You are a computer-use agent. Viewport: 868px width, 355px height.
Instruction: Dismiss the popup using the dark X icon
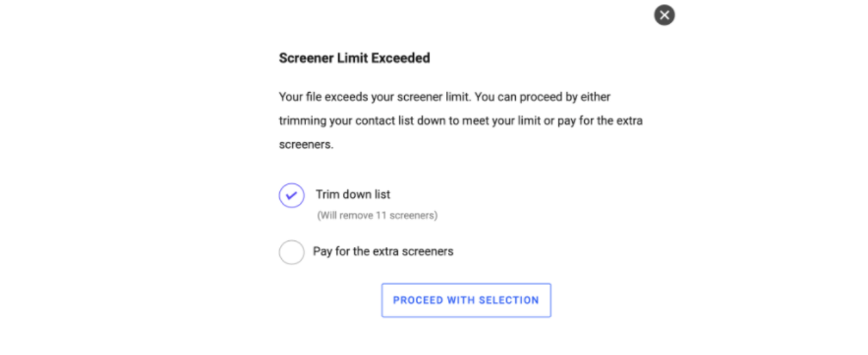tap(664, 15)
